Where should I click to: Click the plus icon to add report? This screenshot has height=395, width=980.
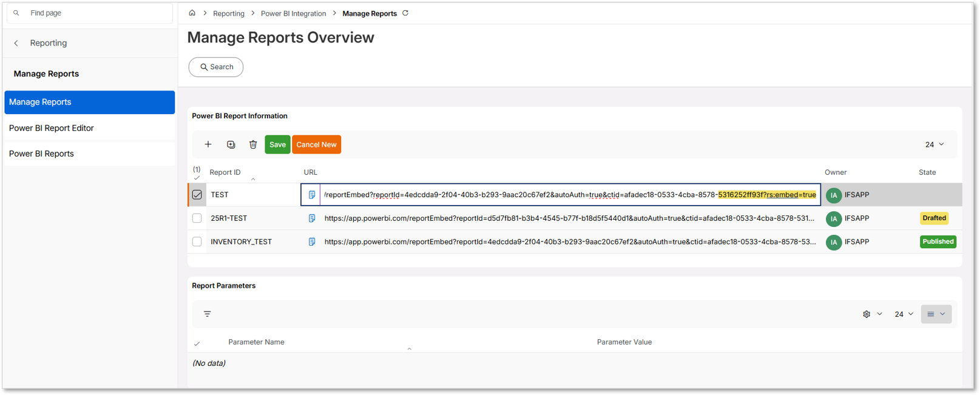coord(208,144)
